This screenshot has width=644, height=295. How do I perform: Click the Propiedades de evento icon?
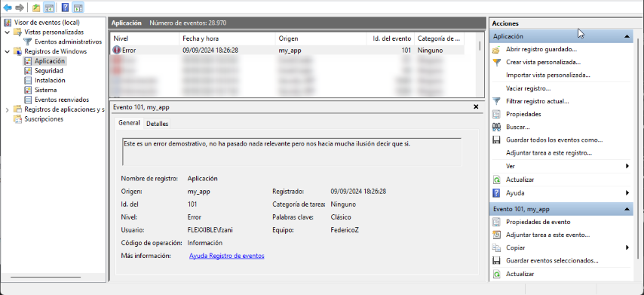(x=496, y=222)
